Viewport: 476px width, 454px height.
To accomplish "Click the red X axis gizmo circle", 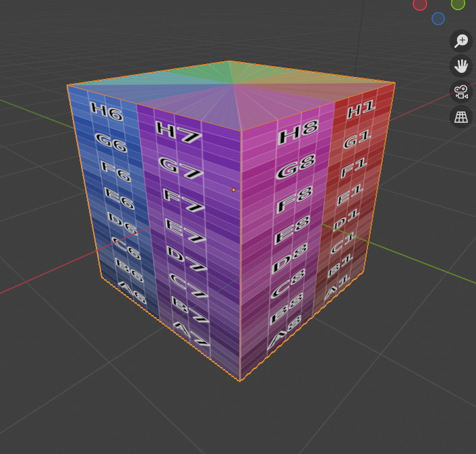I will [x=420, y=4].
